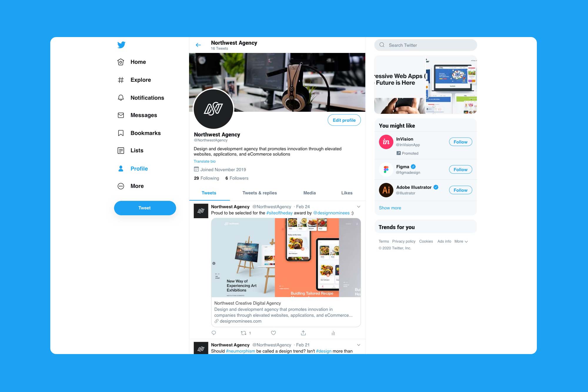The image size is (588, 392).
Task: Click the Explore navigation icon
Action: point(121,80)
